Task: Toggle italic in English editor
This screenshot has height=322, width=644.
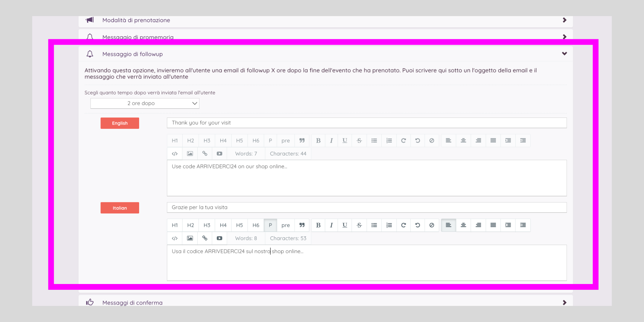Action: point(331,140)
